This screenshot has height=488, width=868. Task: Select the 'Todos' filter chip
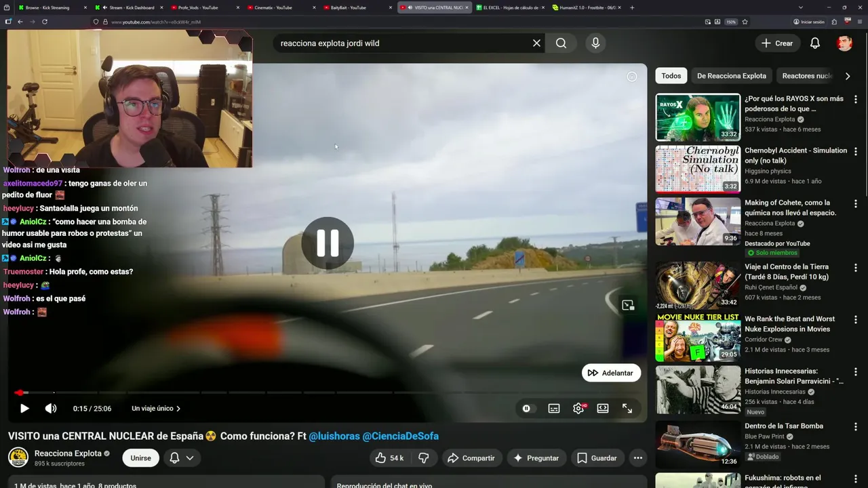pos(671,76)
